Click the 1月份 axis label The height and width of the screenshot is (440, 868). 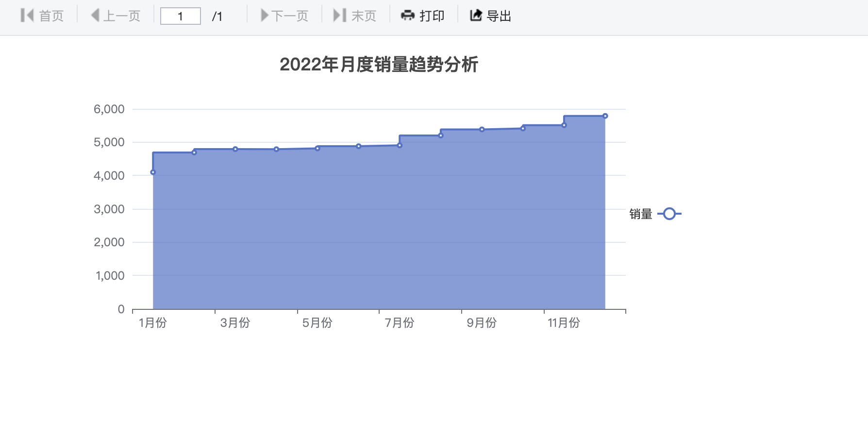[x=153, y=323]
